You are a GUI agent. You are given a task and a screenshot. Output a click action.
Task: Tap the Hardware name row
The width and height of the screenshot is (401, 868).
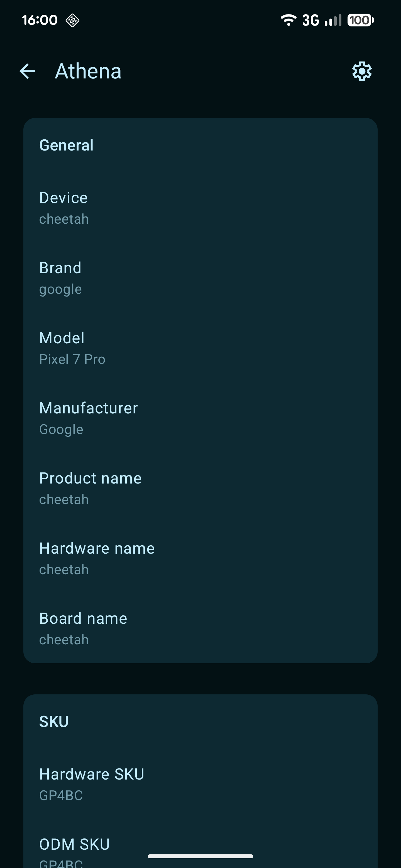point(200,558)
